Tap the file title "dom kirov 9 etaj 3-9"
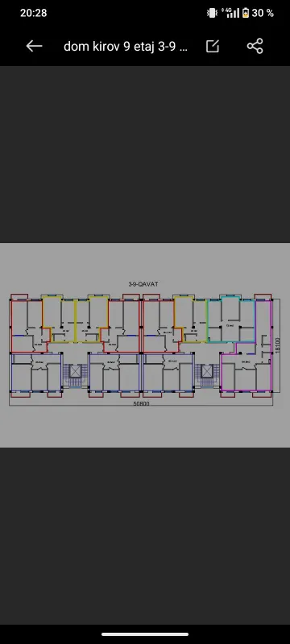Image resolution: width=290 pixels, height=644 pixels. pyautogui.click(x=126, y=47)
